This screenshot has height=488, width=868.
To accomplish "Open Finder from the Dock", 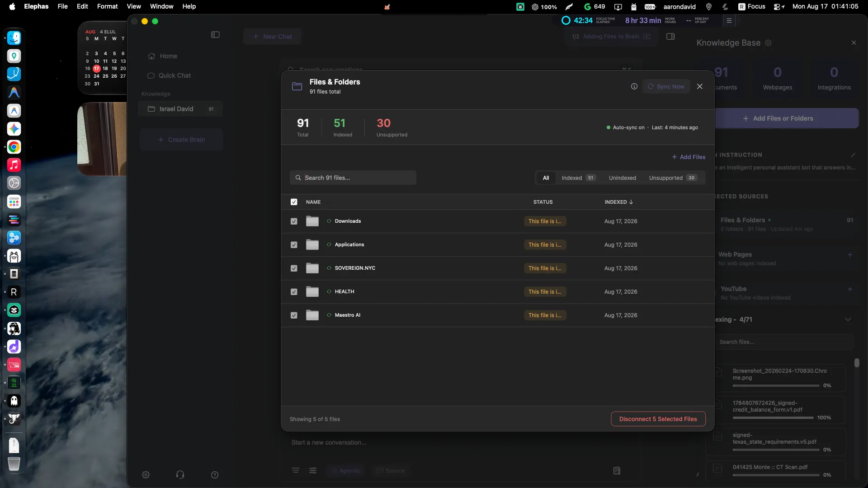I will [14, 38].
